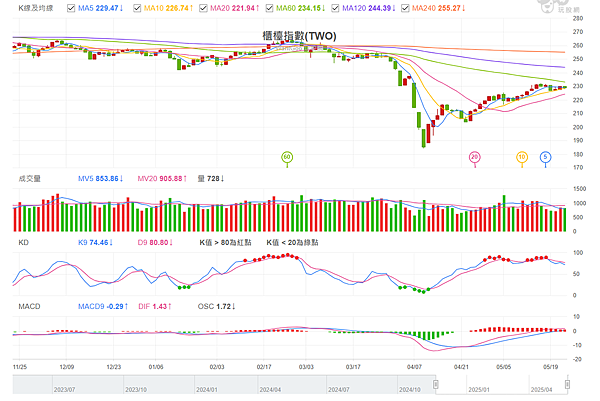Grab the left range slider handle
Image resolution: width=600 pixels, height=401 pixels.
click(x=435, y=384)
